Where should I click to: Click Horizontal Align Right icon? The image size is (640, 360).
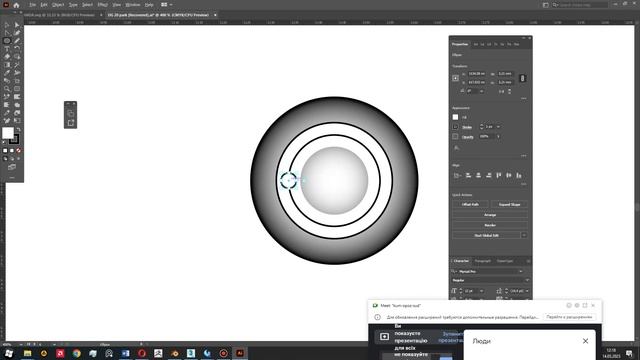[489, 176]
